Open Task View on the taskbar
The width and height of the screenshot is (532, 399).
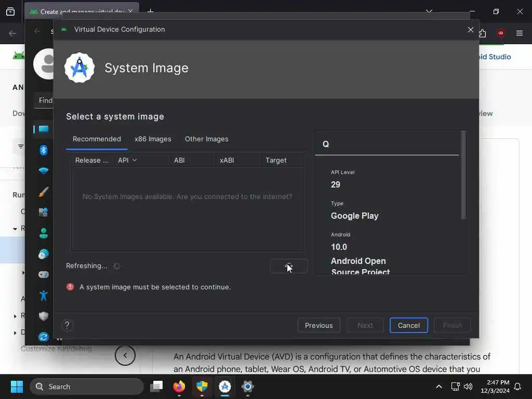(156, 387)
